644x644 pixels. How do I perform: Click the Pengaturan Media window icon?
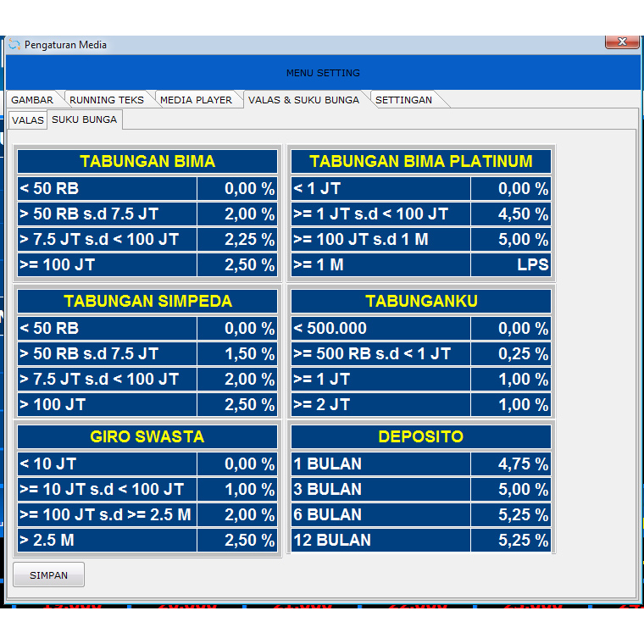tap(14, 44)
